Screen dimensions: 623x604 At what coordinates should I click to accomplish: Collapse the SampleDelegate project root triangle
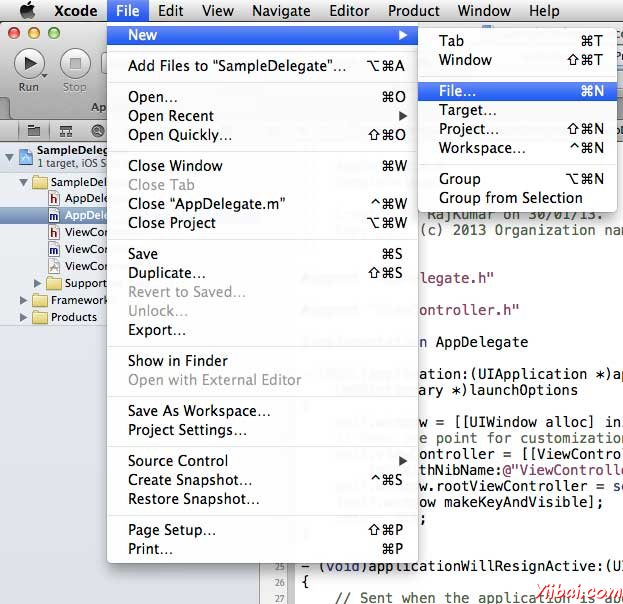[x=9, y=157]
